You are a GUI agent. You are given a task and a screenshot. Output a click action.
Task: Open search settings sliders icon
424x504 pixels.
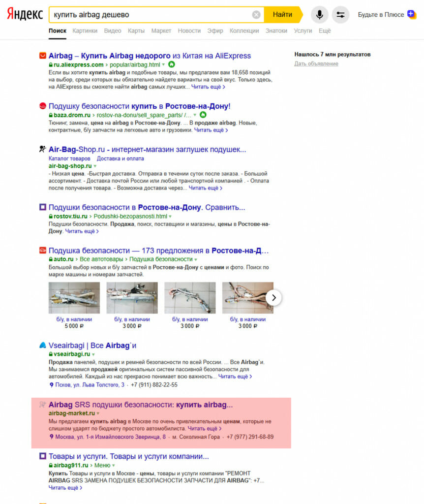340,14
